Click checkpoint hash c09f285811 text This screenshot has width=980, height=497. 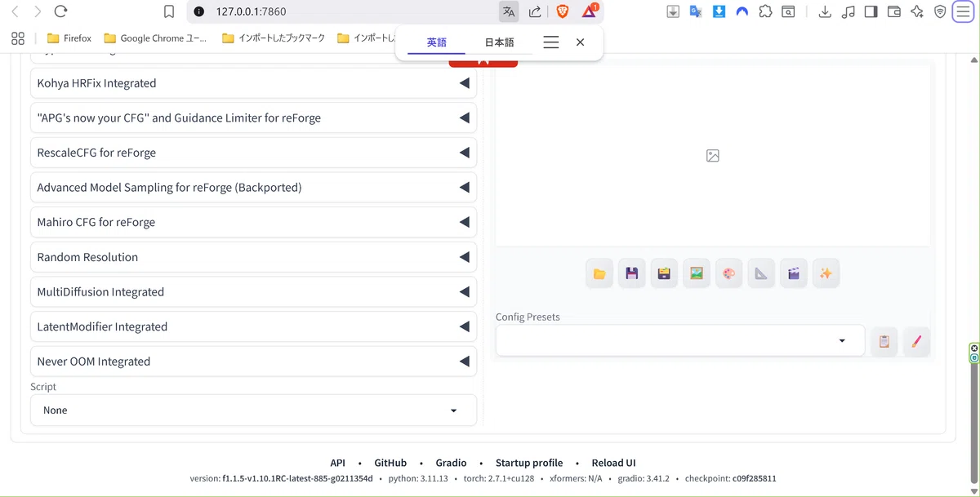[x=754, y=478]
